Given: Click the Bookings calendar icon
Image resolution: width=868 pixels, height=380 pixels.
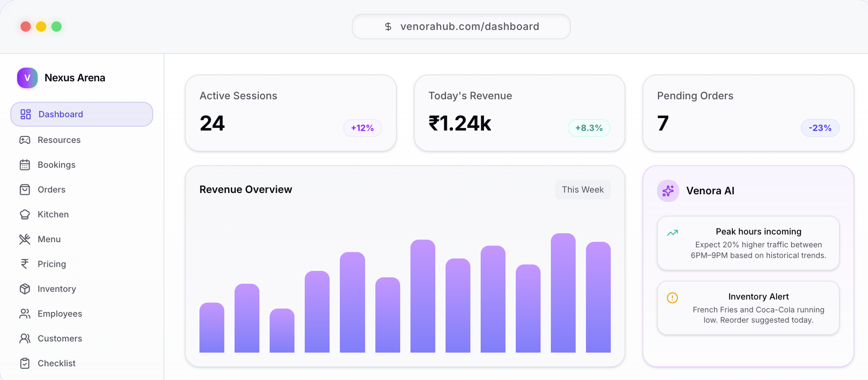Looking at the screenshot, I should [25, 165].
